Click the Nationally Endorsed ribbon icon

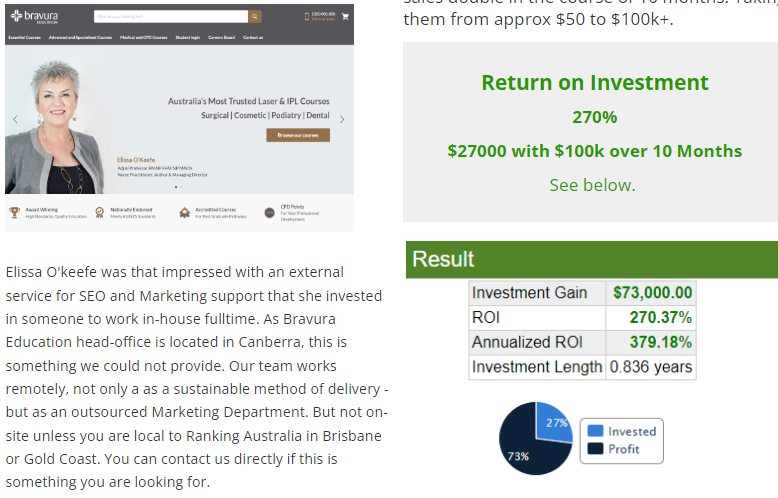pos(100,212)
